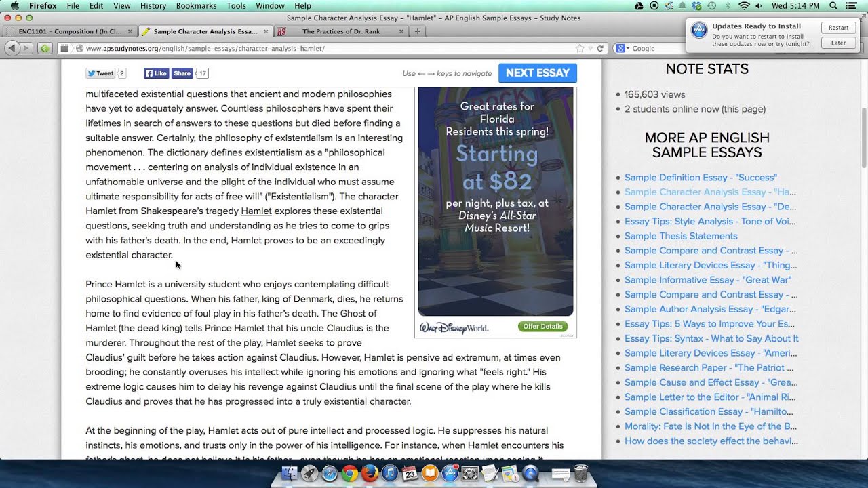Open QuickTime Player from the dock
The width and height of the screenshot is (868, 488).
[531, 474]
